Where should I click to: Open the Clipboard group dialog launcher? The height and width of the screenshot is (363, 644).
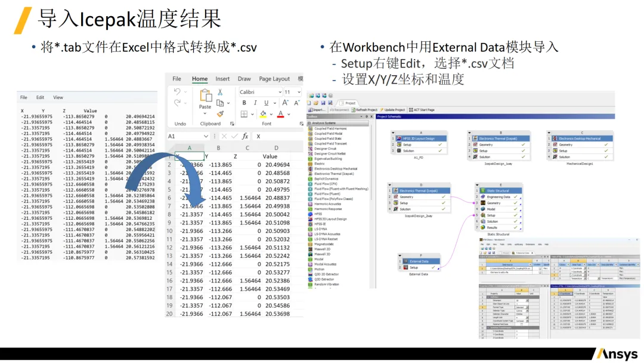(232, 124)
